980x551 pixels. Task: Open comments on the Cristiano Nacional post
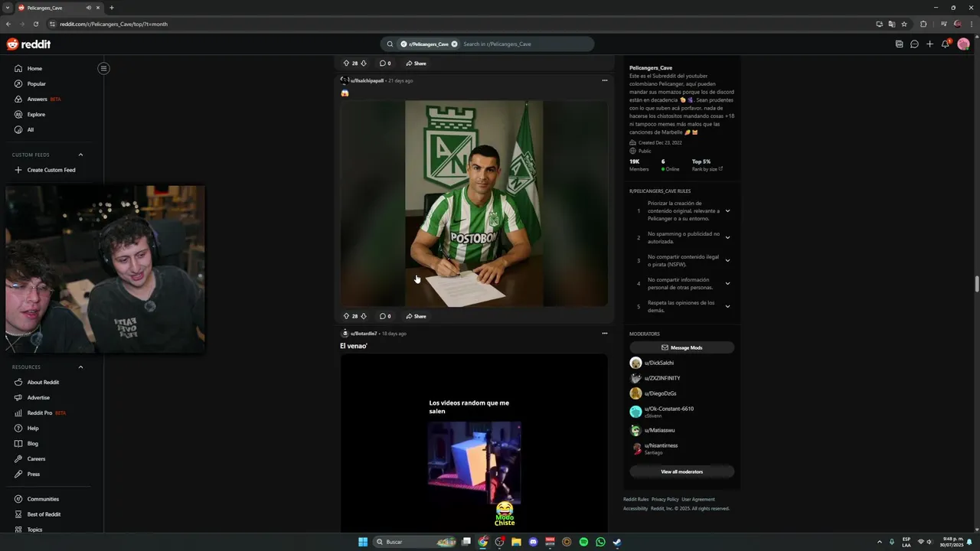[385, 316]
